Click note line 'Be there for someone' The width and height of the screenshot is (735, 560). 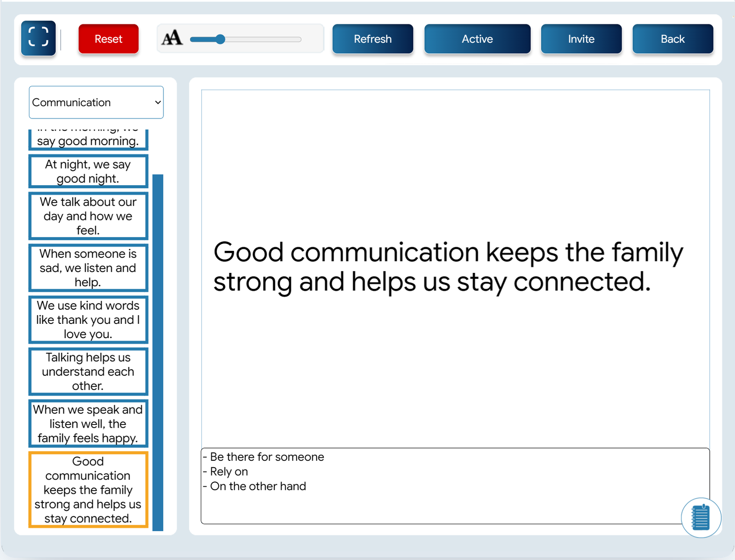[x=267, y=457]
